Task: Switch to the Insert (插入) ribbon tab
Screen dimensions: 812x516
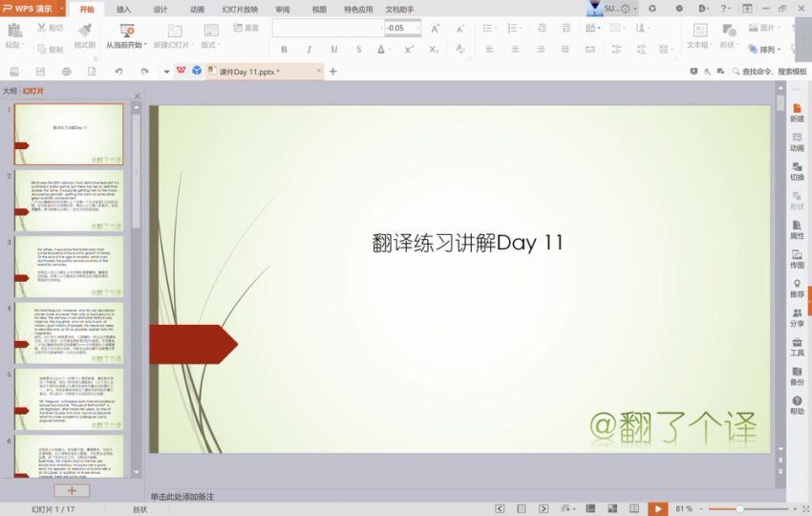Action: (124, 10)
